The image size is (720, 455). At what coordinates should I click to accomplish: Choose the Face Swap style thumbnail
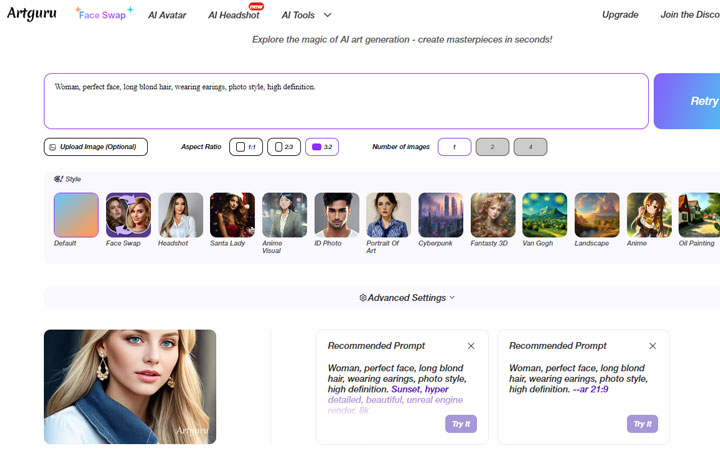point(129,215)
